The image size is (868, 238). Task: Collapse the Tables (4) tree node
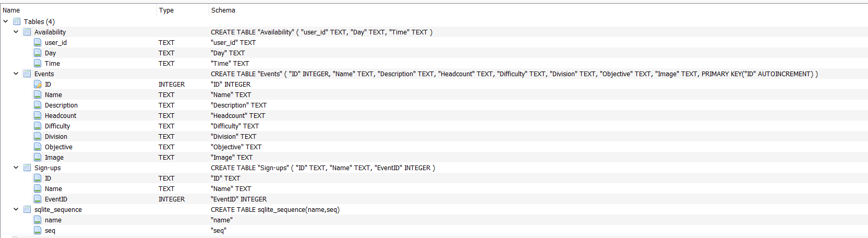coord(6,21)
